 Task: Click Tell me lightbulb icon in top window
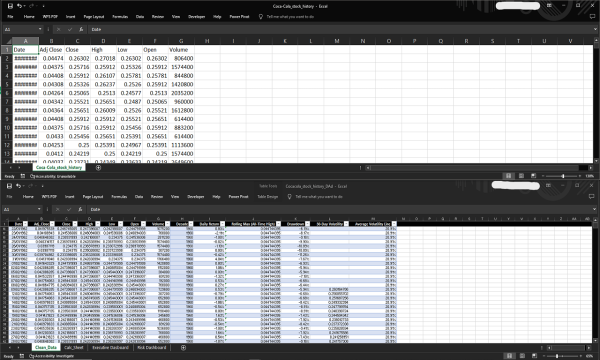tap(261, 17)
